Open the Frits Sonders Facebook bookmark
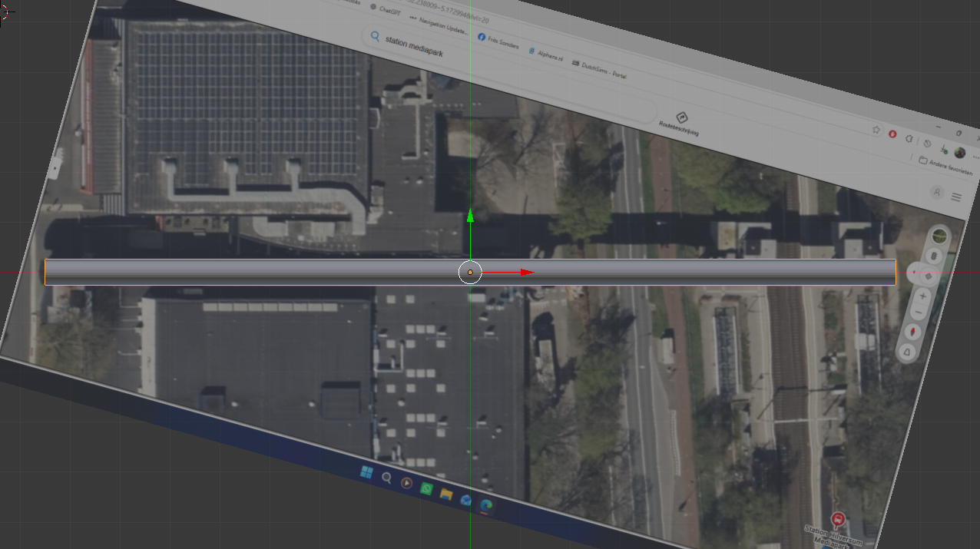Viewport: 980px width, 549px height. (498, 40)
